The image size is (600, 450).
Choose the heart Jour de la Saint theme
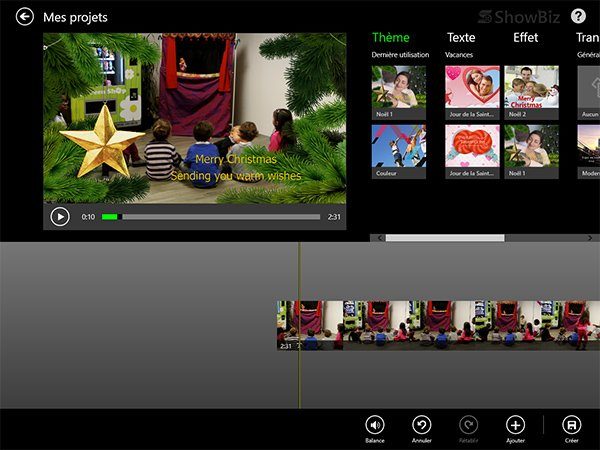[472, 93]
